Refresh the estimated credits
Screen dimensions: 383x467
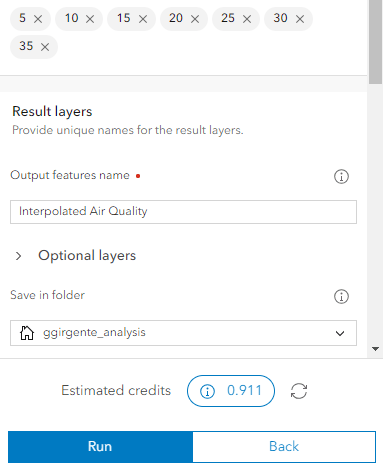coord(299,391)
